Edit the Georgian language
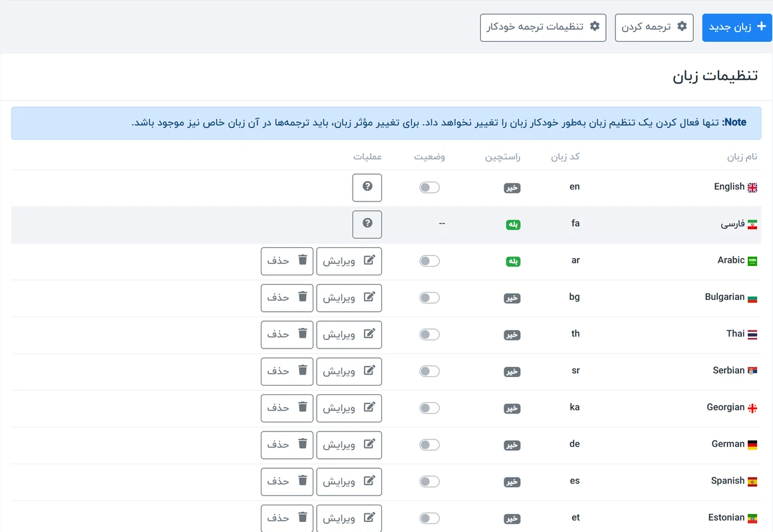 (349, 408)
